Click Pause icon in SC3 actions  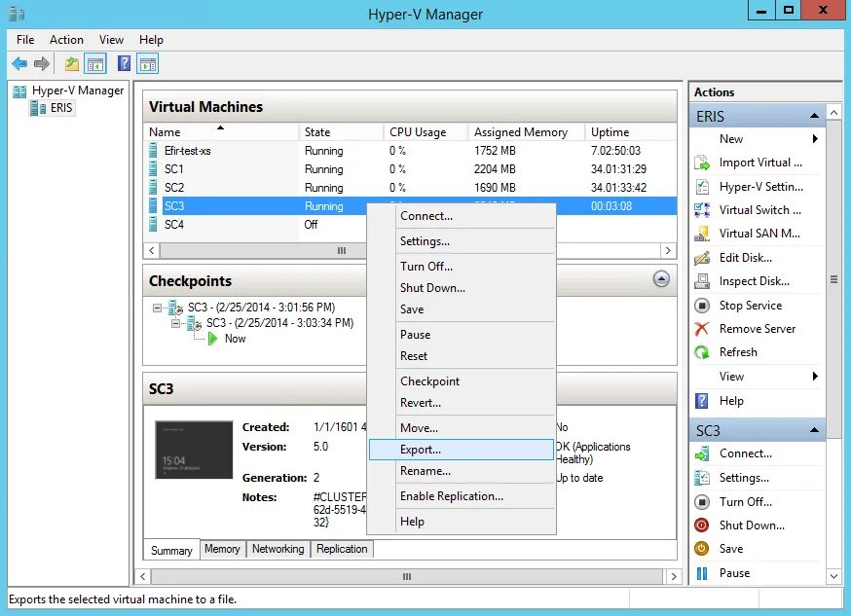[702, 573]
